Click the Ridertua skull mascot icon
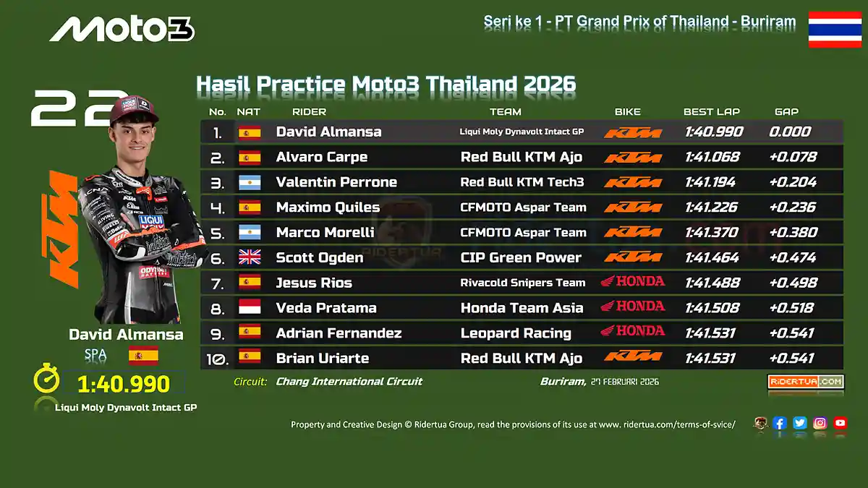868x488 pixels. pyautogui.click(x=759, y=424)
